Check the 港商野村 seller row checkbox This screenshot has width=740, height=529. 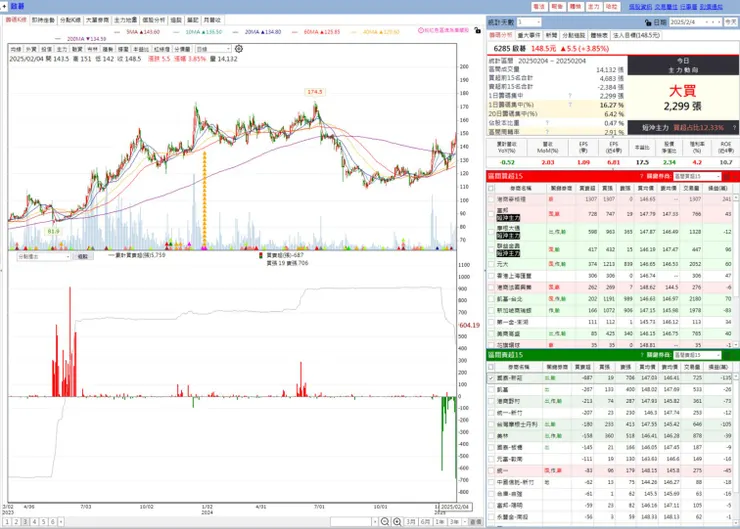coord(491,401)
